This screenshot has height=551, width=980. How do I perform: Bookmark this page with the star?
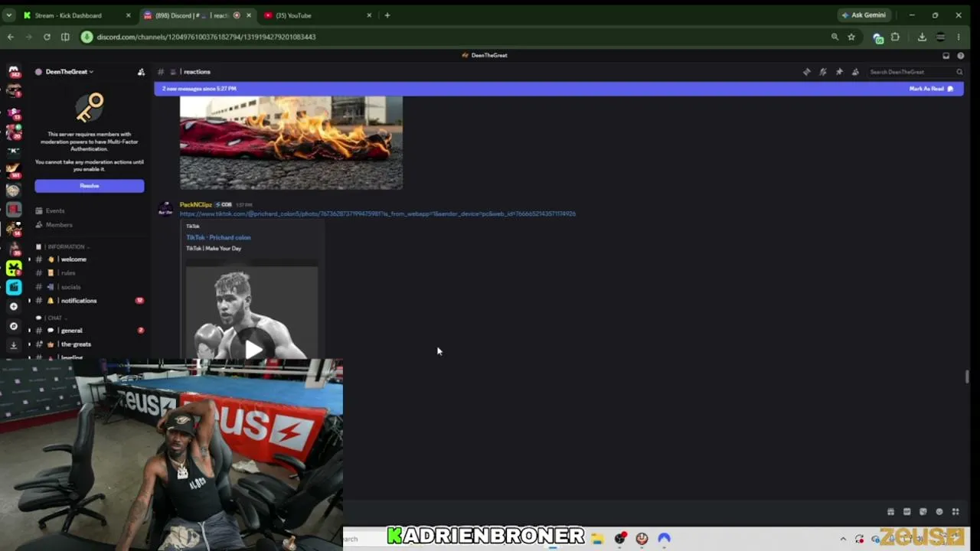click(x=851, y=37)
